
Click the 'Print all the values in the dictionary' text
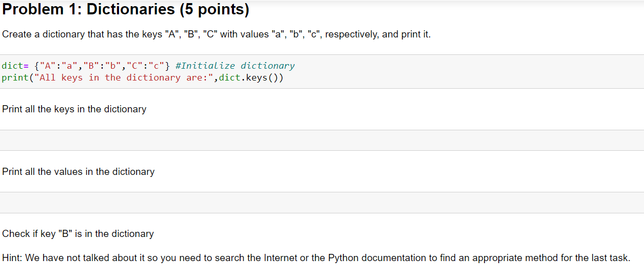click(x=79, y=172)
